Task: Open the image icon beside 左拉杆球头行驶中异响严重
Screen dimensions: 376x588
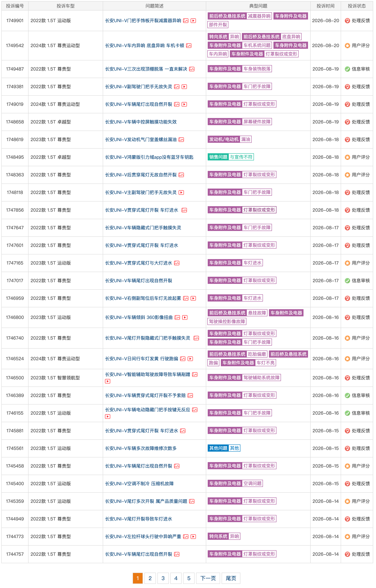Action: pos(186,537)
